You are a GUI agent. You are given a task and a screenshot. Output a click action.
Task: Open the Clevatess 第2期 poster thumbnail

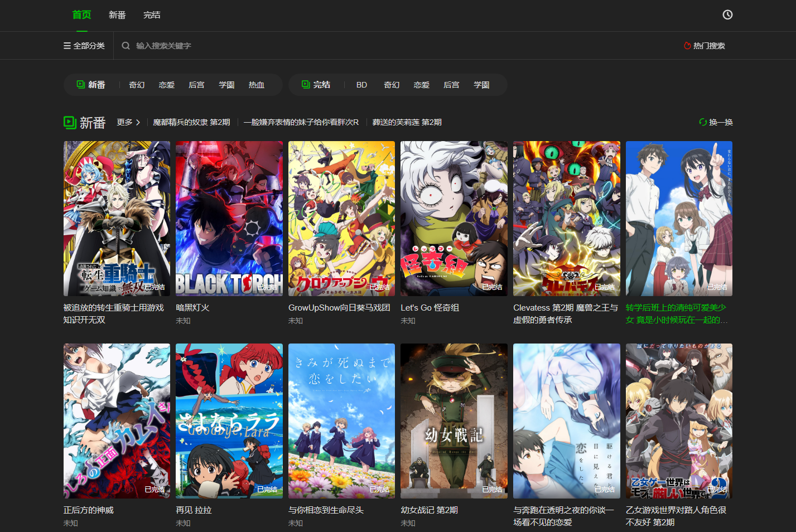[x=567, y=219]
